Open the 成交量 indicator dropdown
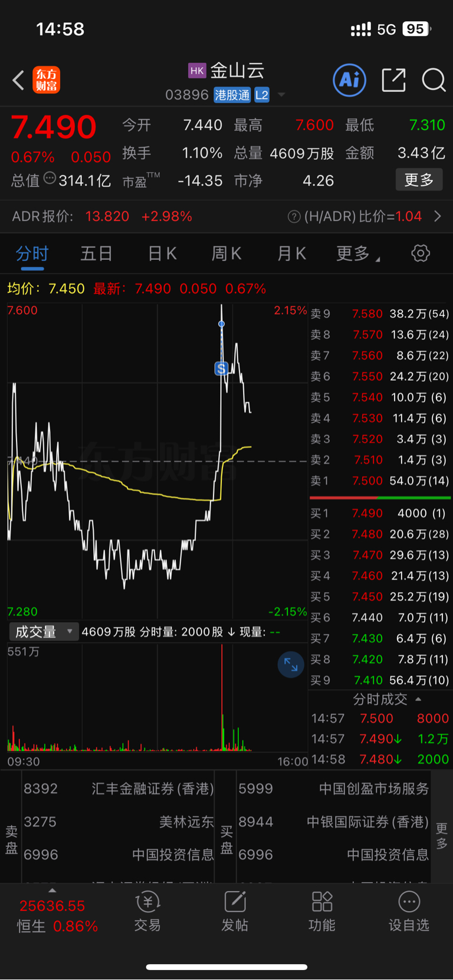Screen dimensions: 453x980 click(x=44, y=632)
